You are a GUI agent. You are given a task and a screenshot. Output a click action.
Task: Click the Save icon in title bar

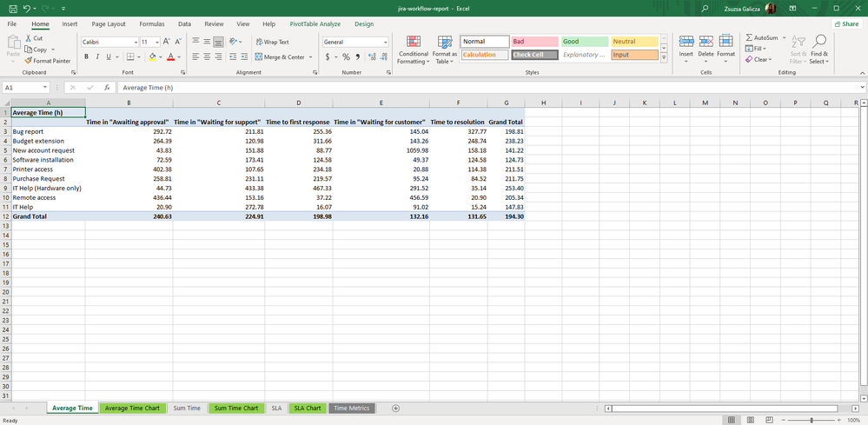[x=13, y=9]
